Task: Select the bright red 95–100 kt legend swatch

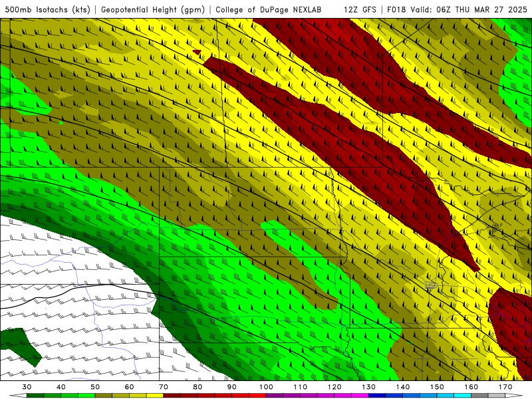Action: coord(257,396)
